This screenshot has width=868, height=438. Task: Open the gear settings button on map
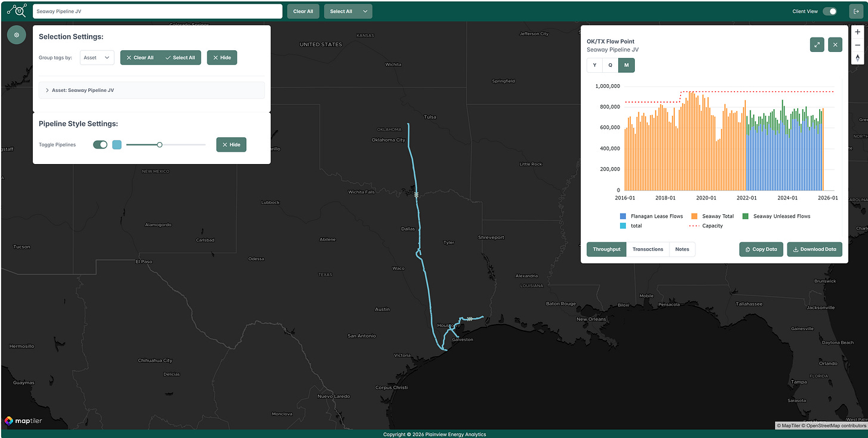click(x=17, y=35)
